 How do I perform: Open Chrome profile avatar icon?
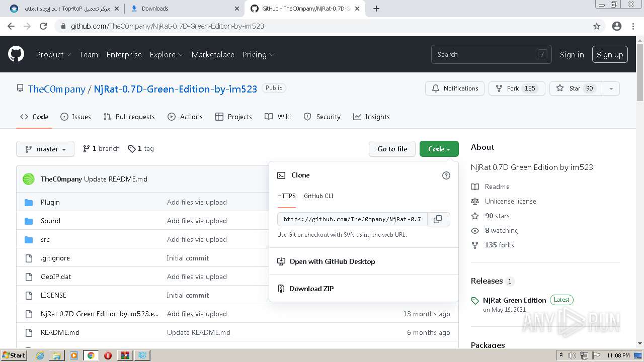617,26
